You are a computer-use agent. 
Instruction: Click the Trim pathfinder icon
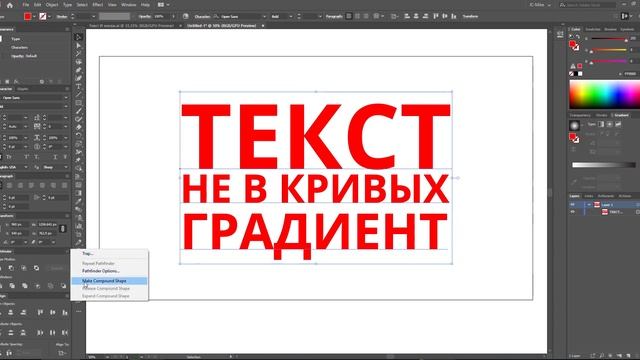tap(12, 286)
